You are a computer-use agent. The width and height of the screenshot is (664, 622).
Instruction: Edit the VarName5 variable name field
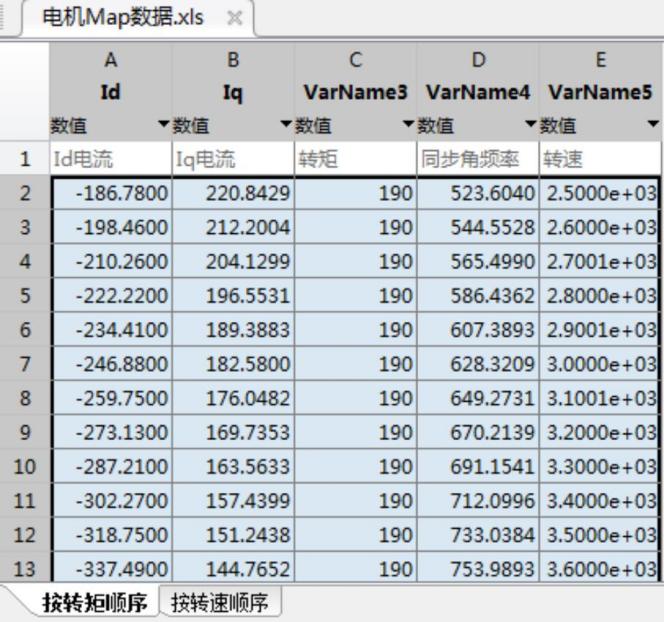[600, 92]
